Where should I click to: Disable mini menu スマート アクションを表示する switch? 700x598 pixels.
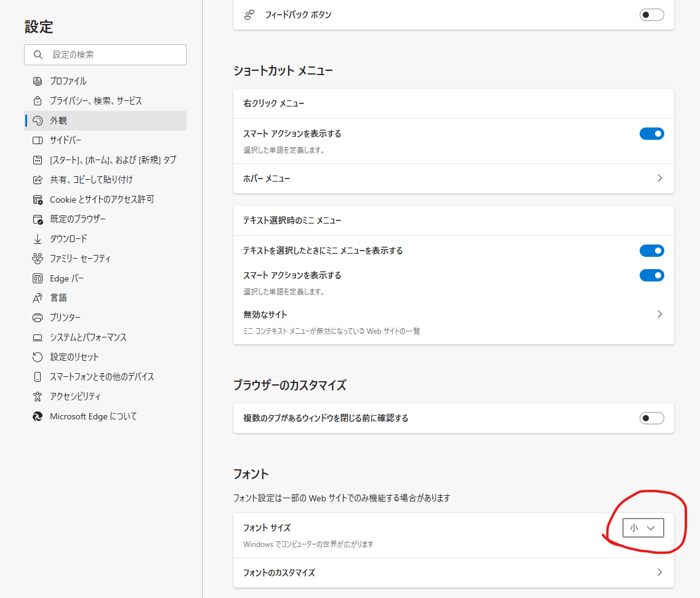pos(651,275)
